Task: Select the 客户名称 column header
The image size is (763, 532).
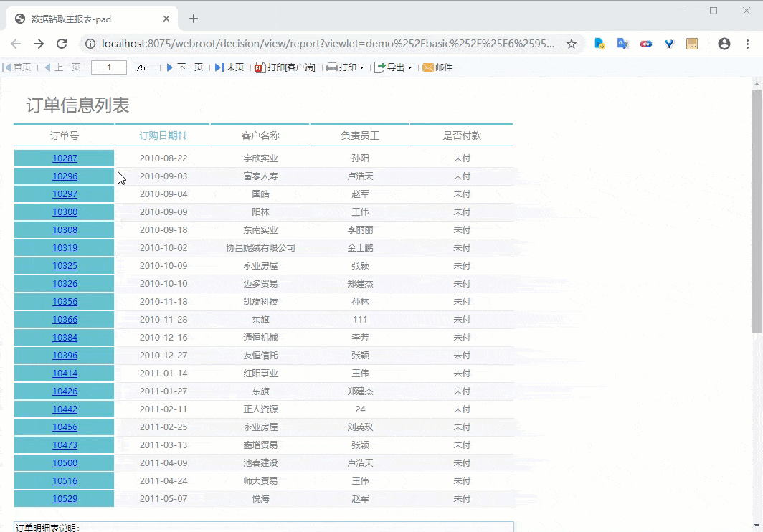Action: (x=260, y=136)
